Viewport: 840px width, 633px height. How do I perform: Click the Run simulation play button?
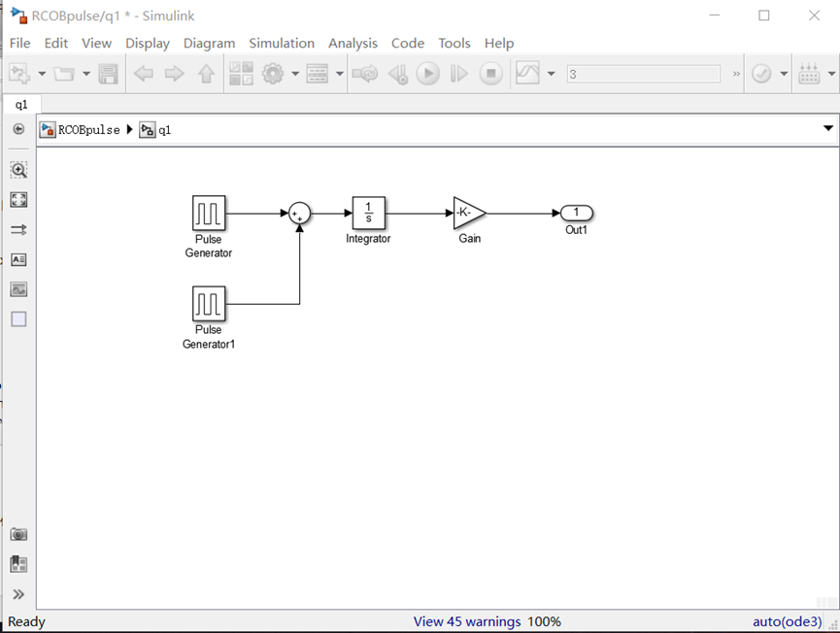427,74
